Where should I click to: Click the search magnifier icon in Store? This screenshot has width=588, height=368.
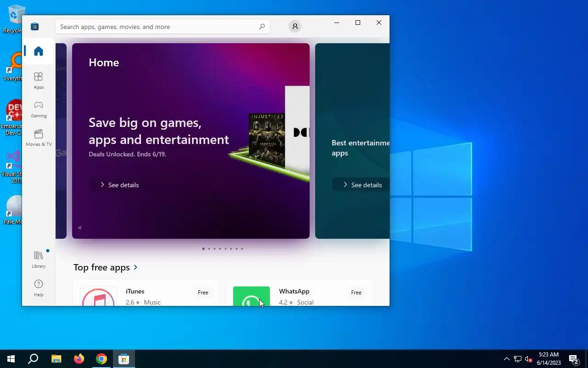click(x=262, y=27)
